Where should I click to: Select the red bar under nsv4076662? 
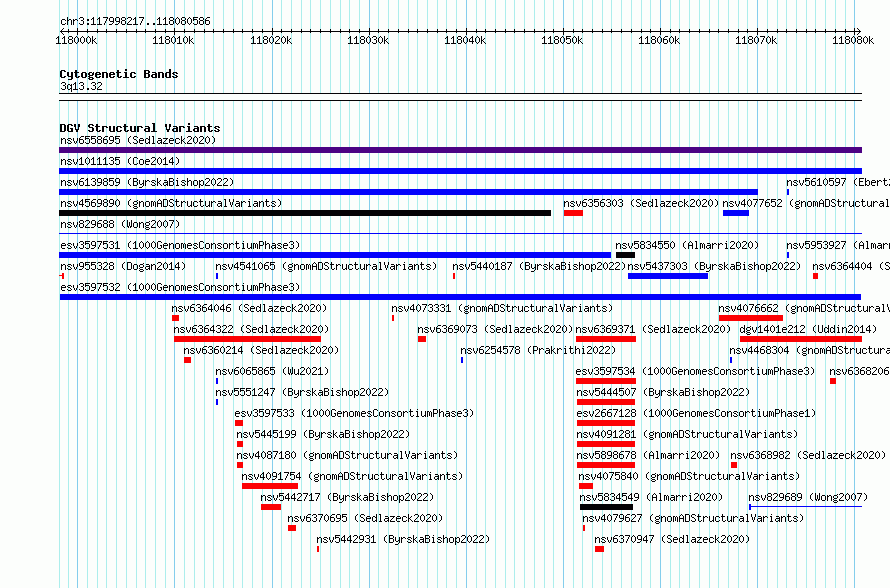point(751,318)
